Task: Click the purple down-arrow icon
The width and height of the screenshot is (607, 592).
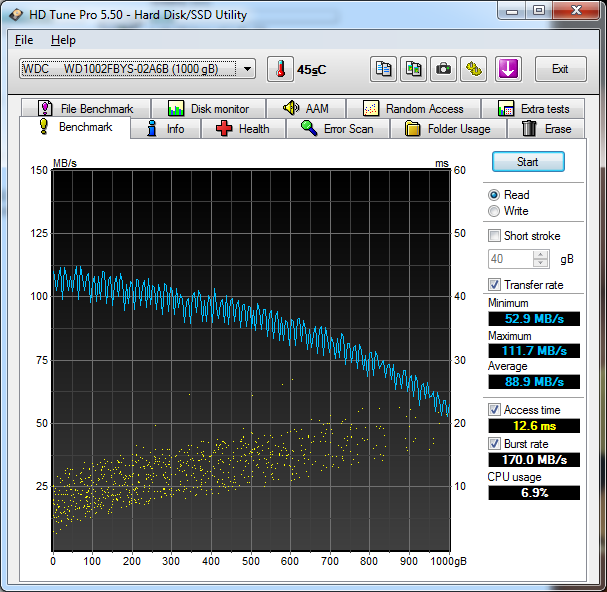Action: (508, 69)
